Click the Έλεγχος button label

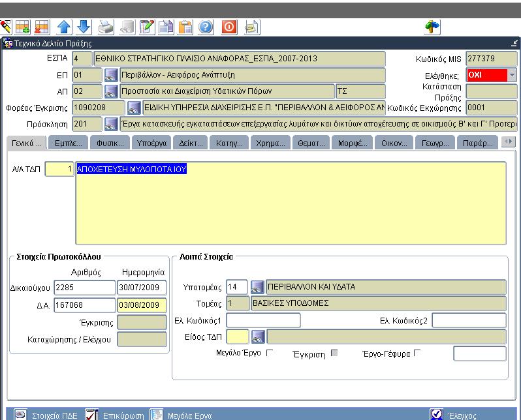coord(462,415)
